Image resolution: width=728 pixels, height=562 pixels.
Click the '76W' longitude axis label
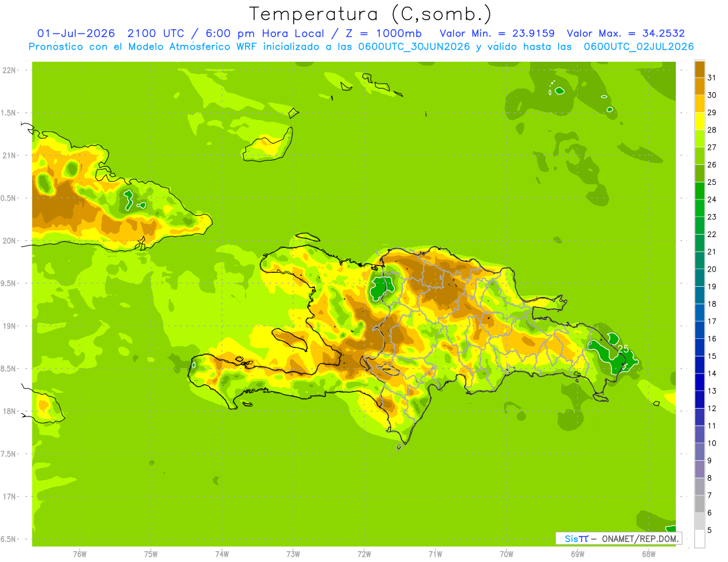coord(79,554)
